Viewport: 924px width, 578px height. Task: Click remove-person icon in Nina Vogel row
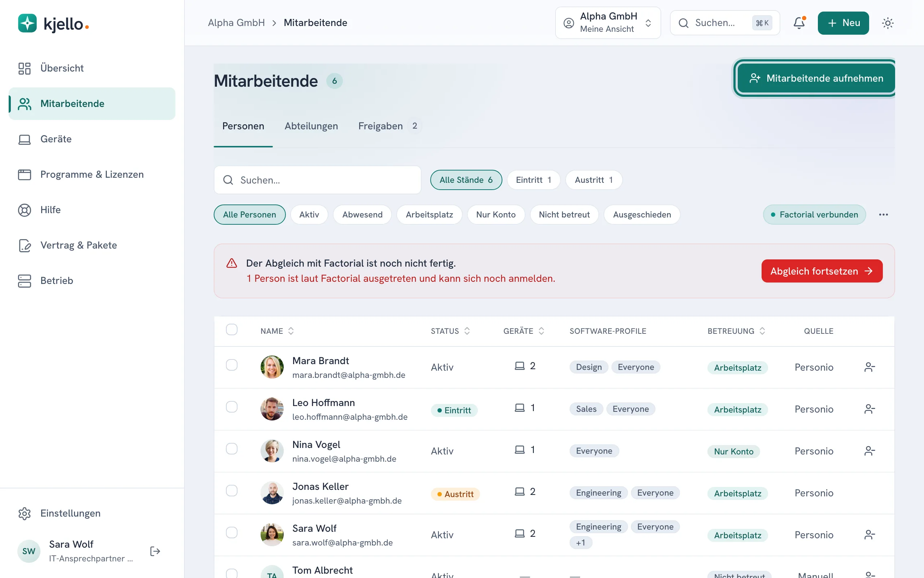click(x=869, y=451)
